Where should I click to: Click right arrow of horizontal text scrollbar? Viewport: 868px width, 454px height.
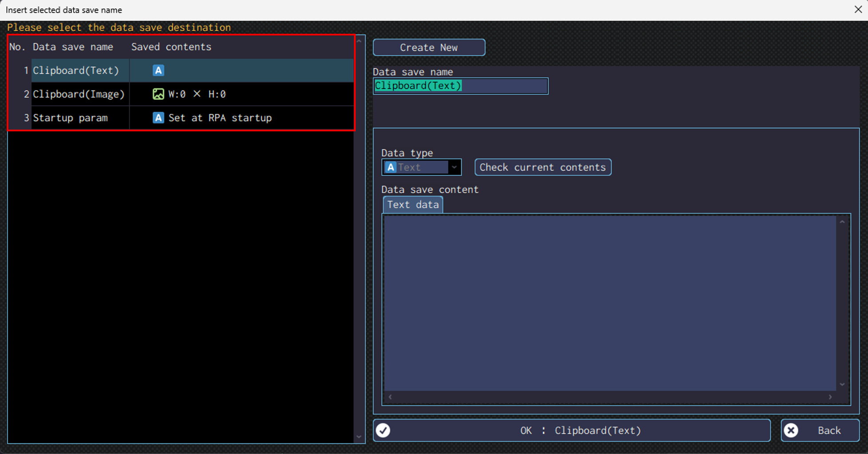pos(830,397)
